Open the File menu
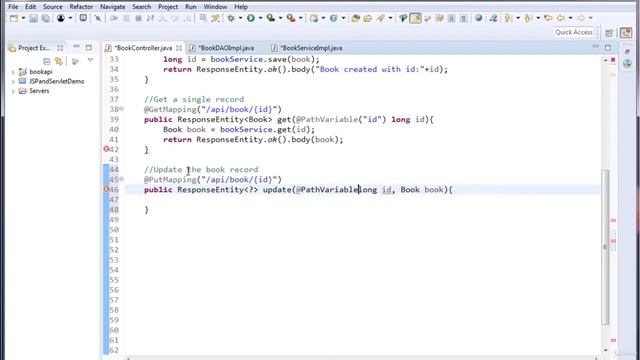The image size is (640, 360). tap(13, 7)
